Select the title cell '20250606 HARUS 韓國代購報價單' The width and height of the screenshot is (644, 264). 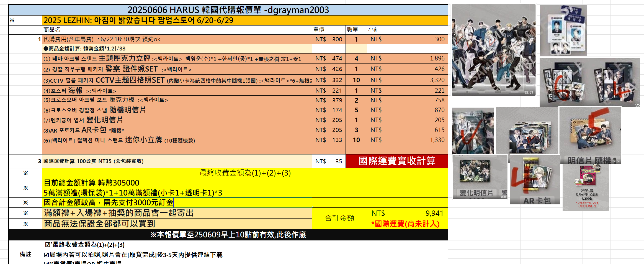point(228,10)
